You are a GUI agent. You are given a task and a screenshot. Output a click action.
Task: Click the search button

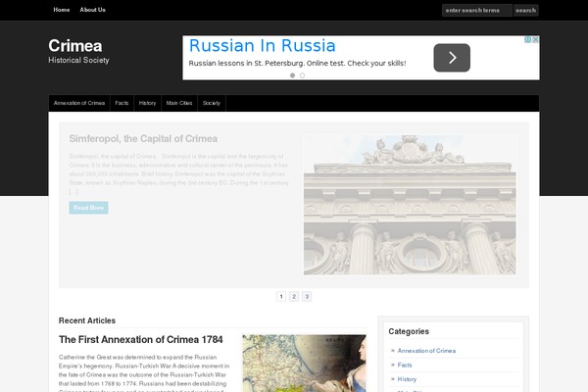point(525,11)
